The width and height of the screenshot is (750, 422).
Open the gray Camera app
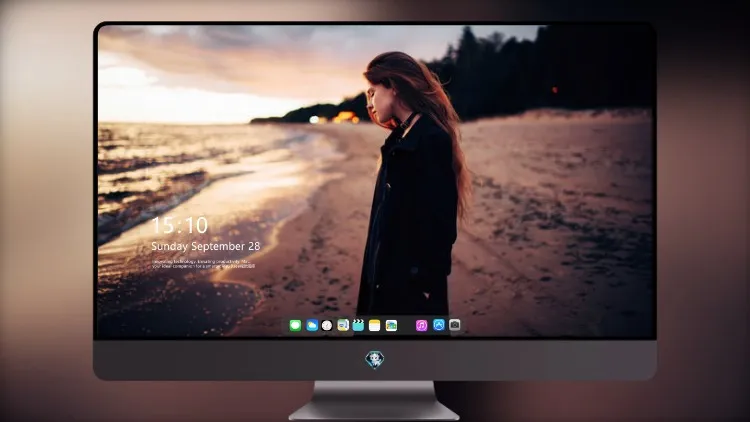point(455,325)
